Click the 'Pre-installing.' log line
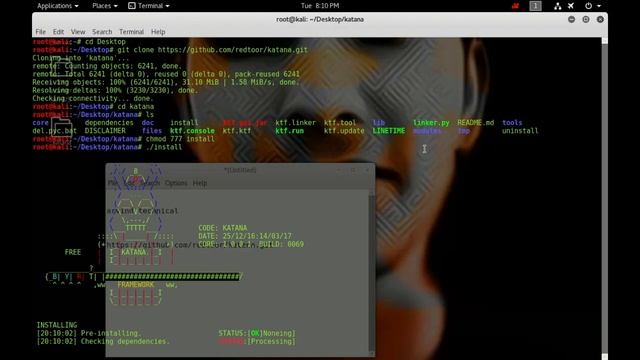This screenshot has width=640, height=360. click(111, 333)
